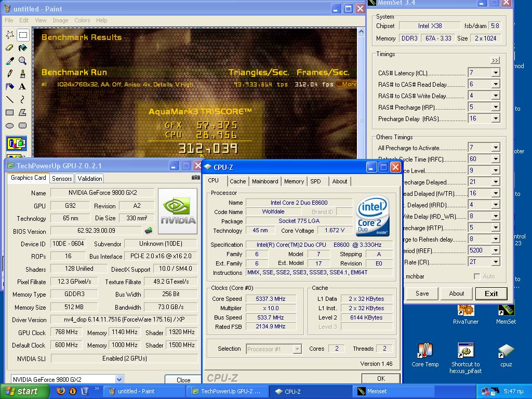The height and width of the screenshot is (399, 532).
Task: Open the Cache tab in CPU-Z
Action: click(x=237, y=181)
